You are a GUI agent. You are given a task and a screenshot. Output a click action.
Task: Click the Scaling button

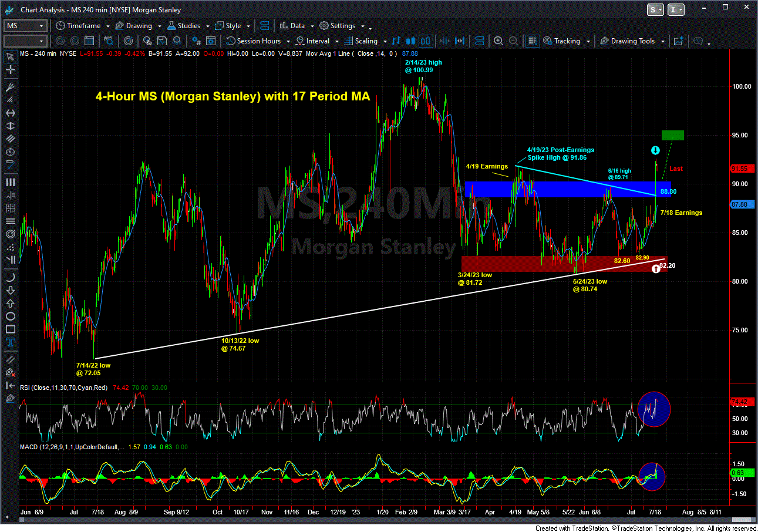click(361, 41)
